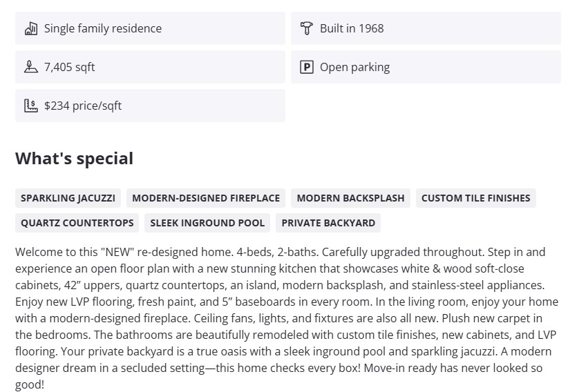This screenshot has width=568, height=392.
Task: Click the 'Single family residence' text
Action: point(103,28)
